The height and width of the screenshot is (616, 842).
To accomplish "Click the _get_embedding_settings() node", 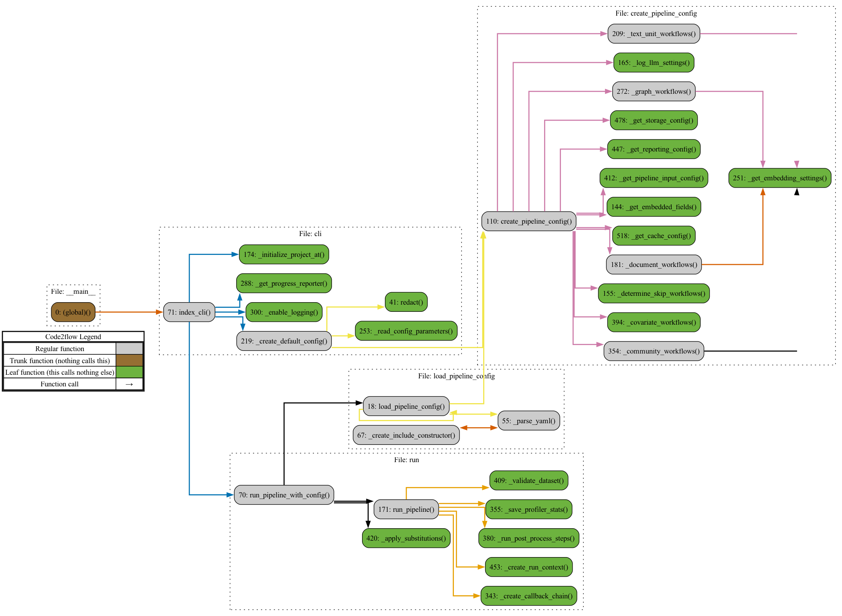I will (779, 178).
